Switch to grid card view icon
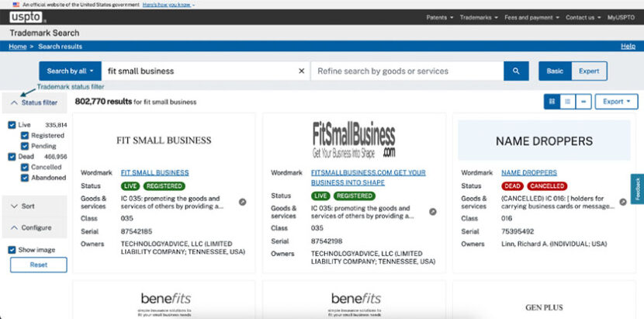Image resolution: width=644 pixels, height=319 pixels. pyautogui.click(x=552, y=102)
